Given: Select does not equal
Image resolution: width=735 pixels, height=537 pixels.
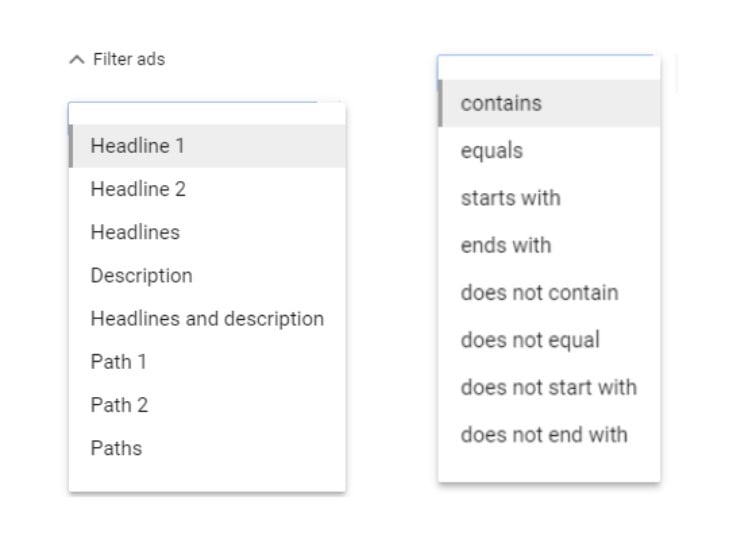Looking at the screenshot, I should (549, 340).
